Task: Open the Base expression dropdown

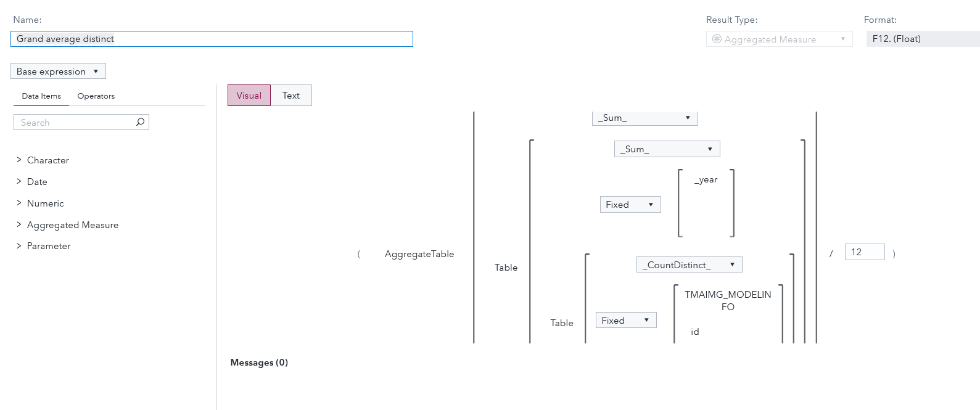Action: click(x=58, y=72)
